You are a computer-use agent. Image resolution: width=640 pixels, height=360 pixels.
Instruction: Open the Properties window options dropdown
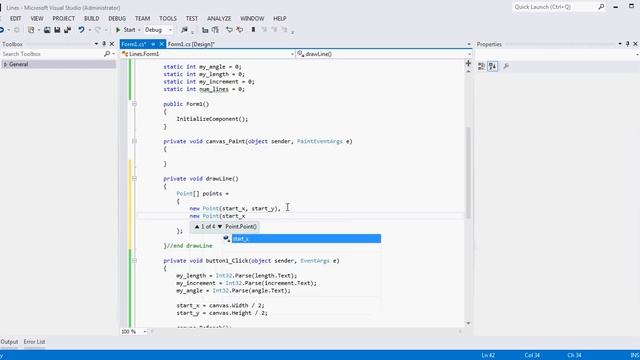click(620, 44)
